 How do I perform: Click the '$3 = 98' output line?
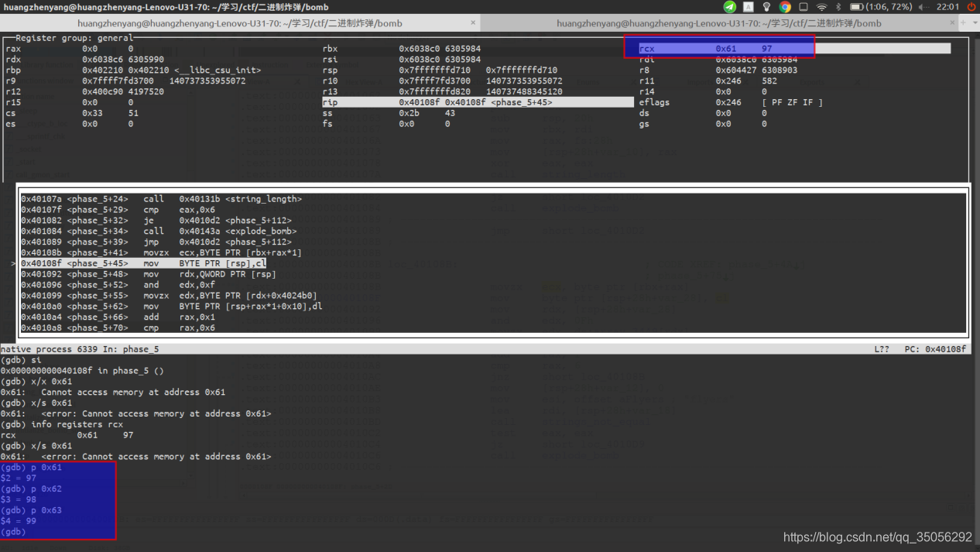tap(19, 500)
